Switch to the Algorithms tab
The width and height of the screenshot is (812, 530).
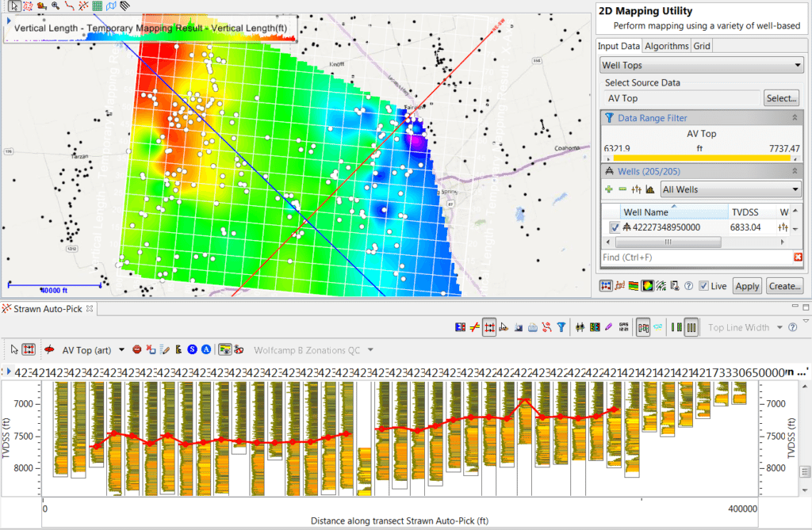[x=666, y=46]
